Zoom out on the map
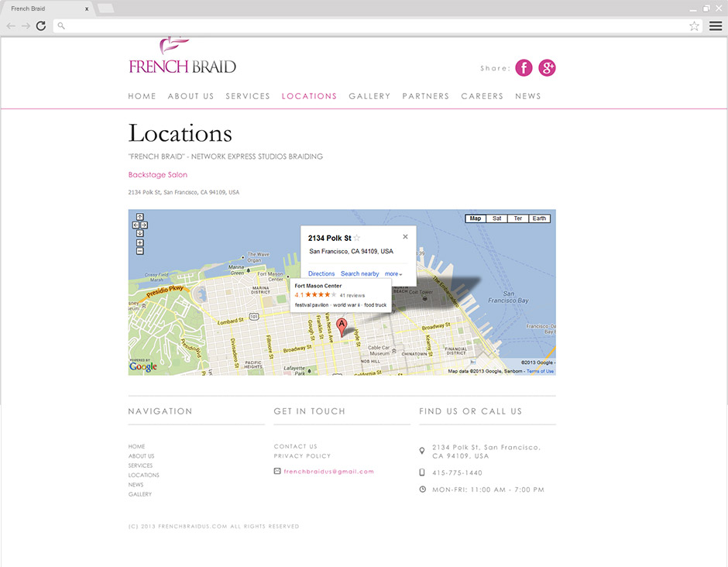728x567 pixels. tap(139, 251)
